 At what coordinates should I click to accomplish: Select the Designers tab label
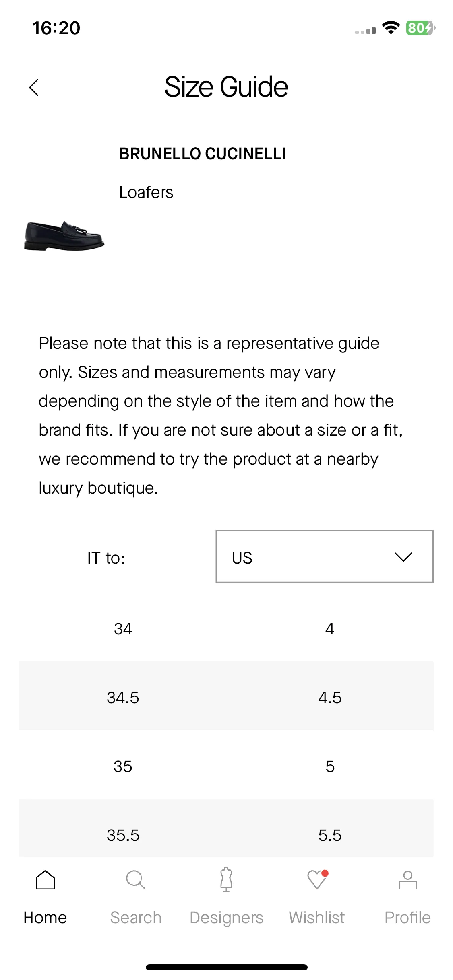[226, 918]
